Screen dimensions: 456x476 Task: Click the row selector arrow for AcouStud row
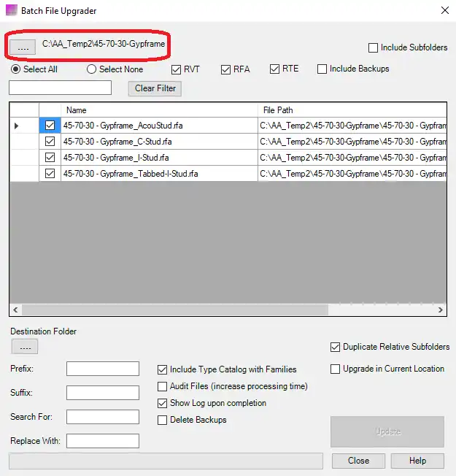[x=16, y=126]
